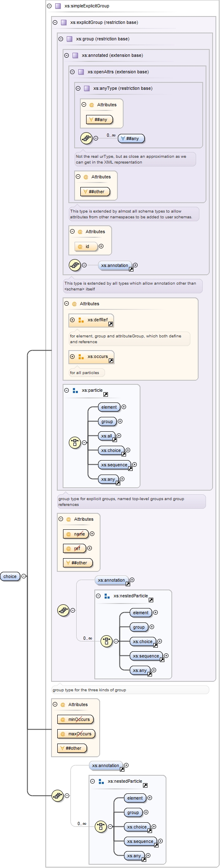The image size is (220, 868).
Task: Expand the xs:occurs attribute group
Action: click(72, 357)
